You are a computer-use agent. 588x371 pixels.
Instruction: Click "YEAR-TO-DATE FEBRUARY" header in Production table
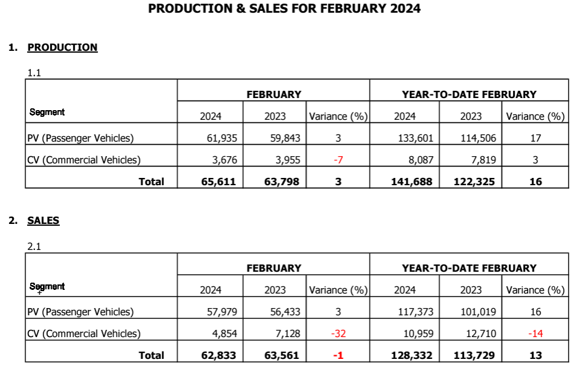[x=469, y=94]
